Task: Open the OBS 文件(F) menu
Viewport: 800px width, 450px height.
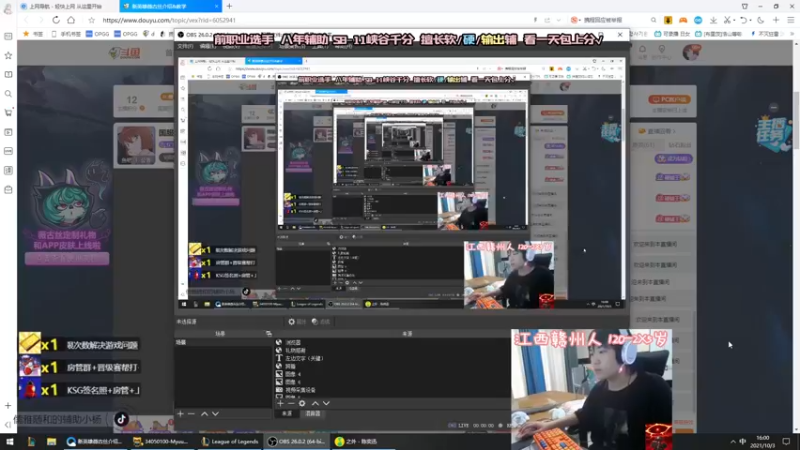Action: tap(185, 46)
